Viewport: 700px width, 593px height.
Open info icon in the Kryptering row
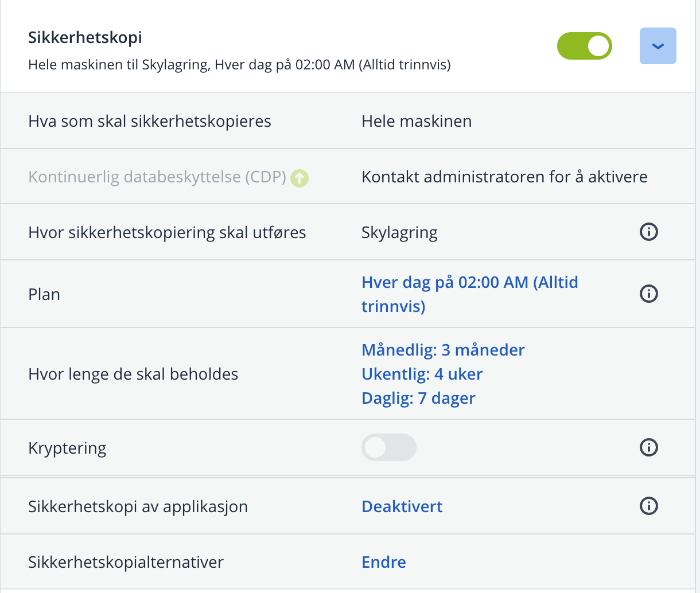[x=649, y=447]
